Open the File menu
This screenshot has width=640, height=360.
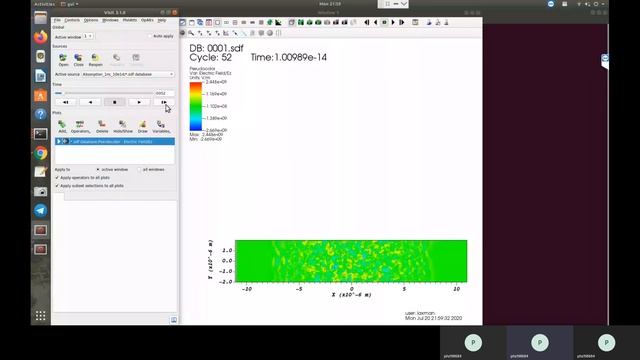[x=57, y=20]
